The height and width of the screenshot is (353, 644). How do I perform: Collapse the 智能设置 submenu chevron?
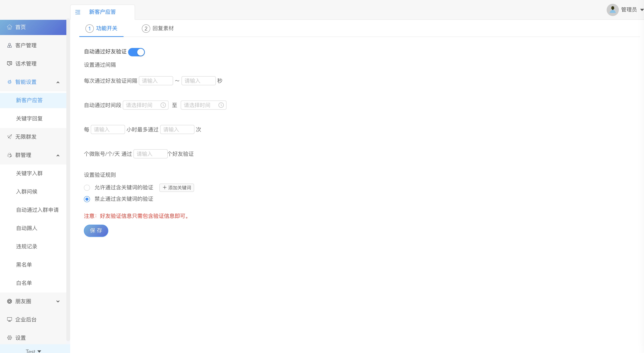pos(58,82)
